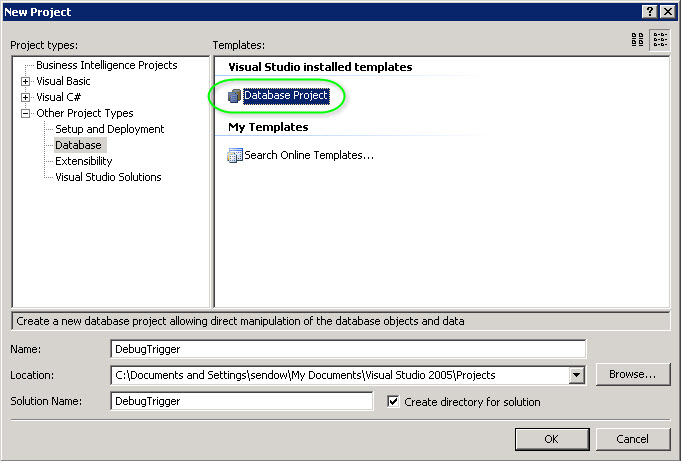Click the Search Online Templates... label
The image size is (681, 461).
click(309, 155)
